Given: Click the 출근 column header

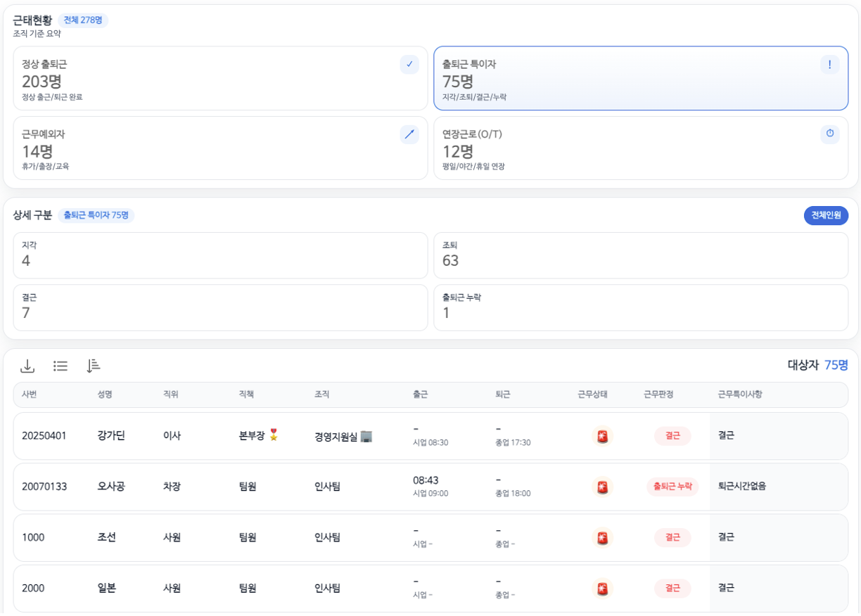Looking at the screenshot, I should tap(421, 394).
